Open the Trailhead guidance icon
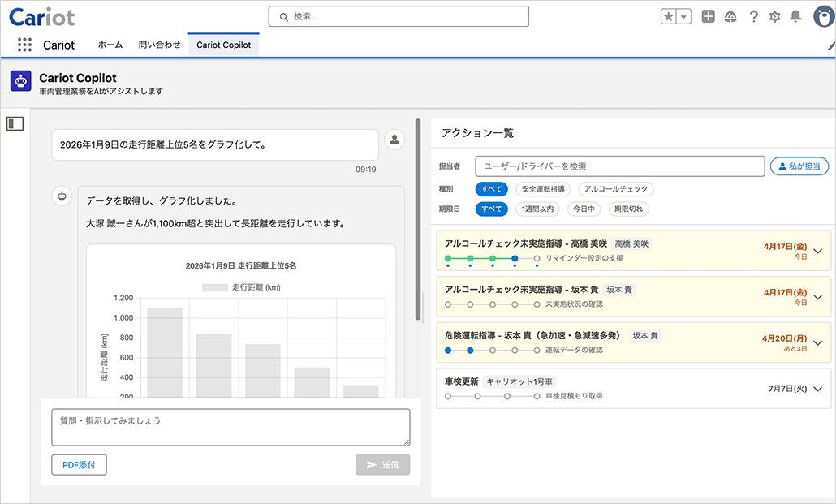The width and height of the screenshot is (836, 504). click(730, 16)
